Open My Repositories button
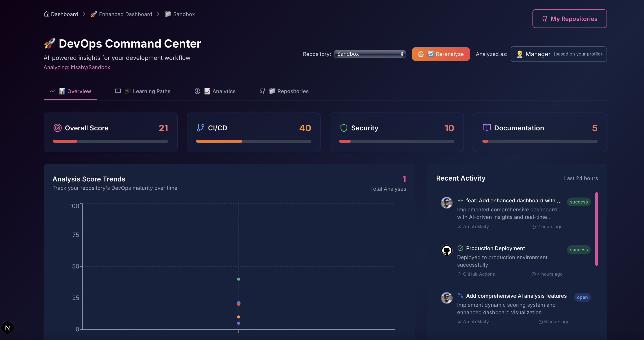 (x=569, y=19)
